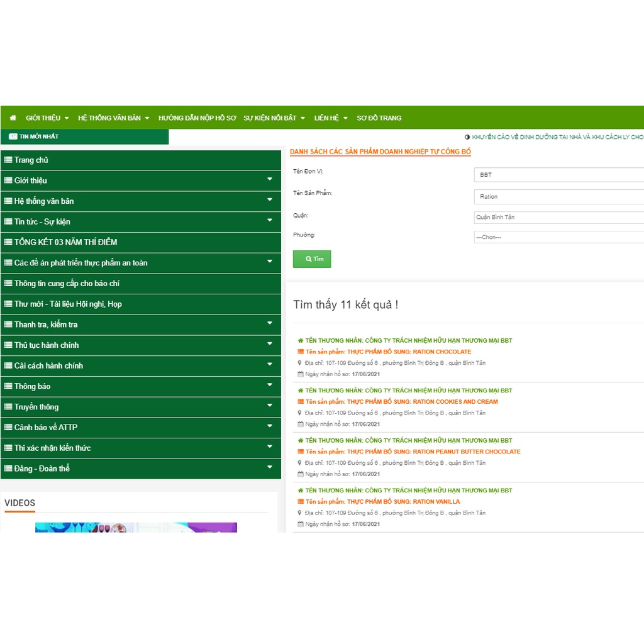The height and width of the screenshot is (644, 644).
Task: Expand Hệ thống văn bản sidebar section
Action: (x=270, y=200)
